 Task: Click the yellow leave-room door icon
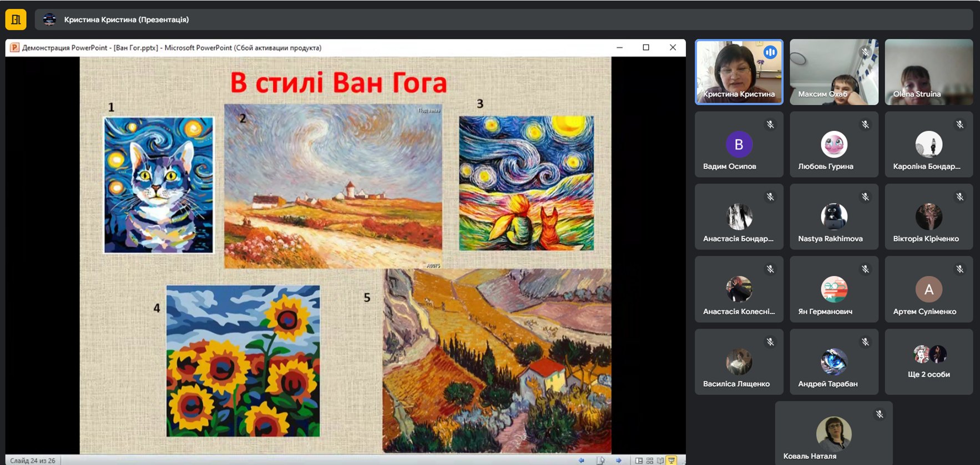pyautogui.click(x=16, y=19)
